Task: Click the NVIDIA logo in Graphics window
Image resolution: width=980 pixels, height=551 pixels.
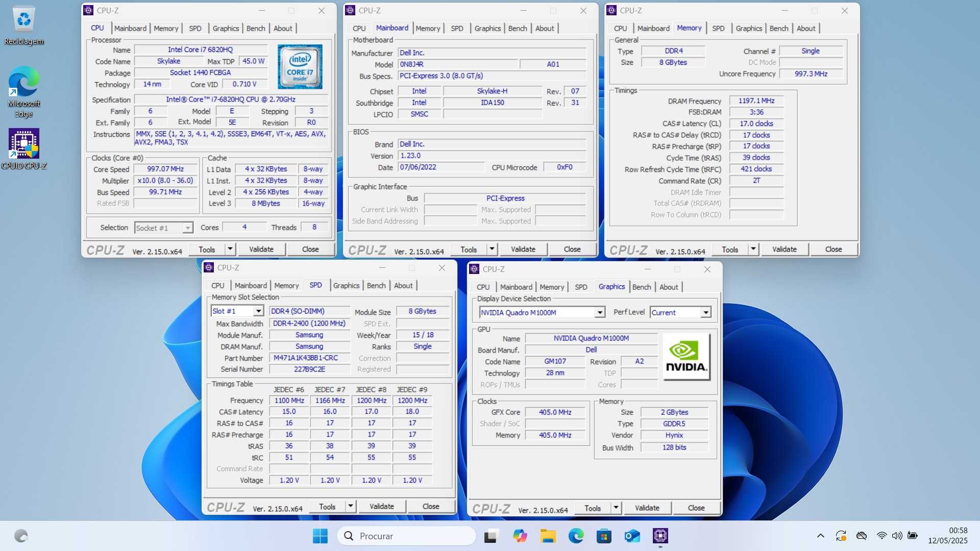Action: (687, 357)
